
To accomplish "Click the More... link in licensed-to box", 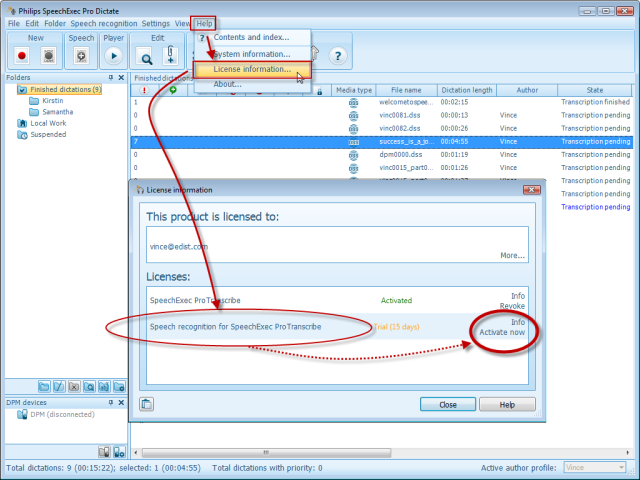I will (513, 256).
